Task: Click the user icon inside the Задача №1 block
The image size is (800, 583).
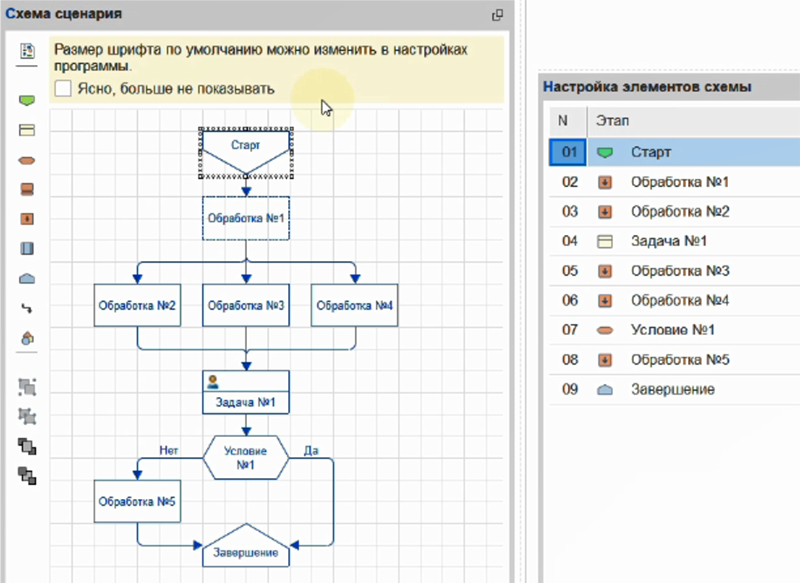Action: coord(213,381)
